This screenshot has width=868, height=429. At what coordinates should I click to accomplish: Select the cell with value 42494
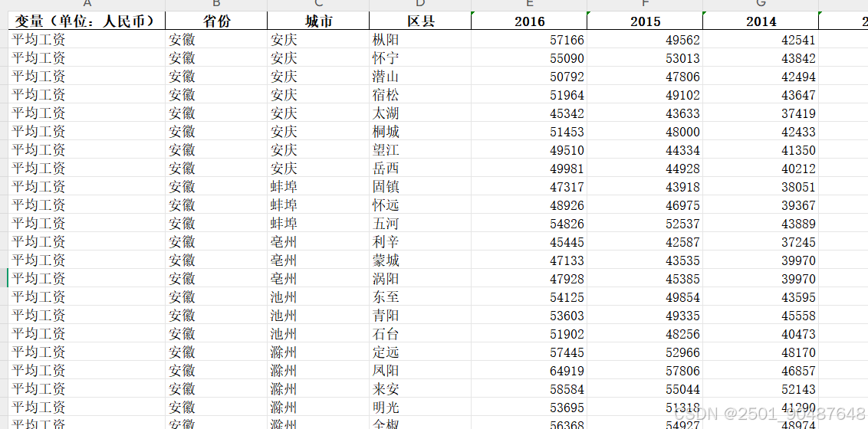click(761, 76)
